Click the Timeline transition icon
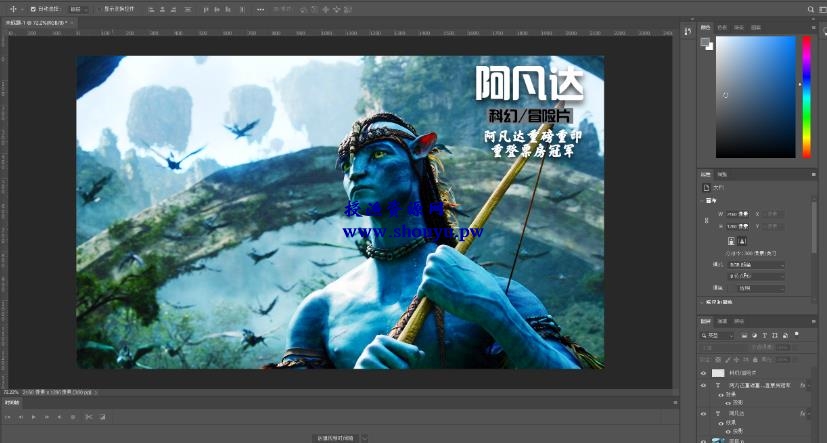 [x=102, y=417]
